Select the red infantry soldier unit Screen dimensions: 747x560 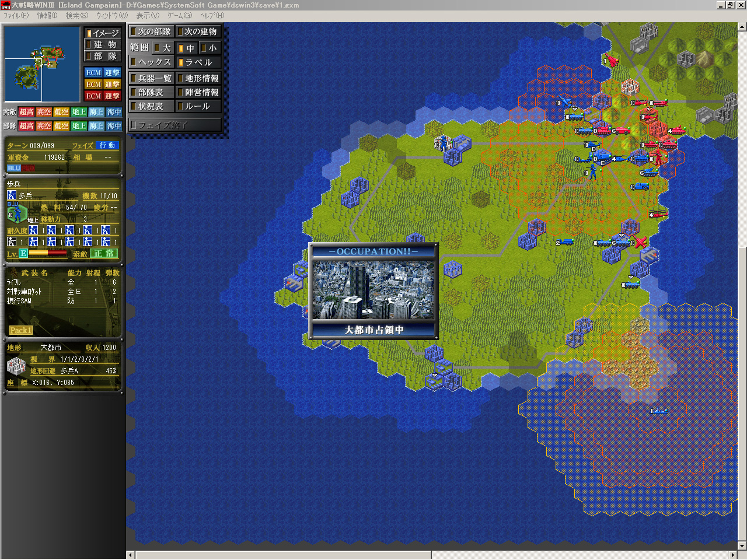pyautogui.click(x=659, y=157)
